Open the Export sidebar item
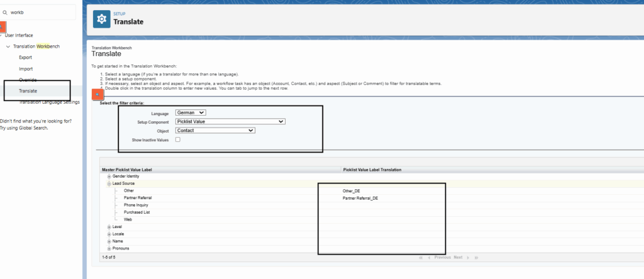Screen dimensions: 644x279 click(x=25, y=57)
